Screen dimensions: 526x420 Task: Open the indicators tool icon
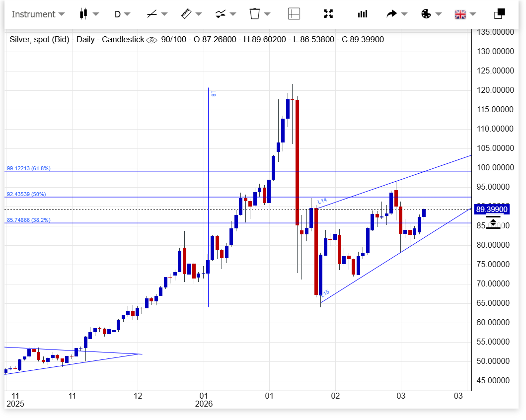click(221, 14)
